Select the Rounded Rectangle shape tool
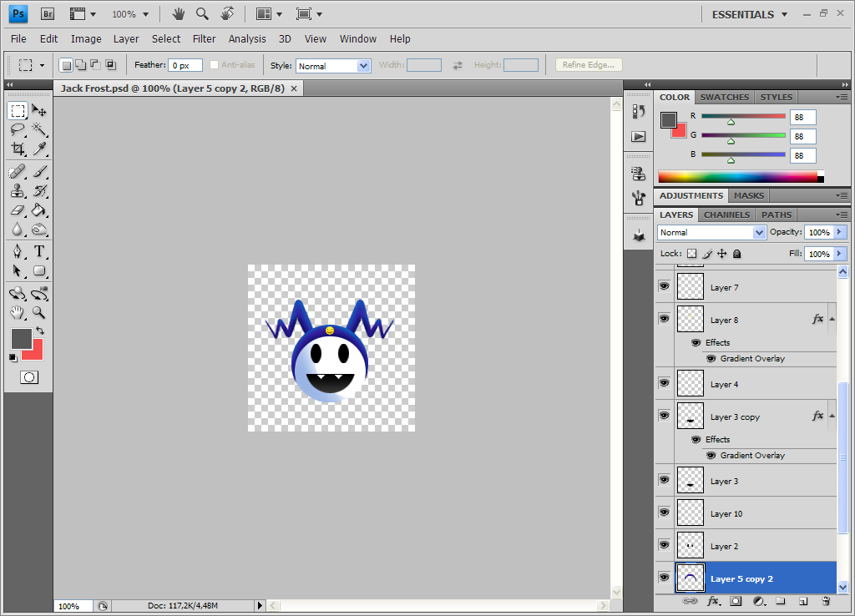The image size is (855, 616). point(38,270)
